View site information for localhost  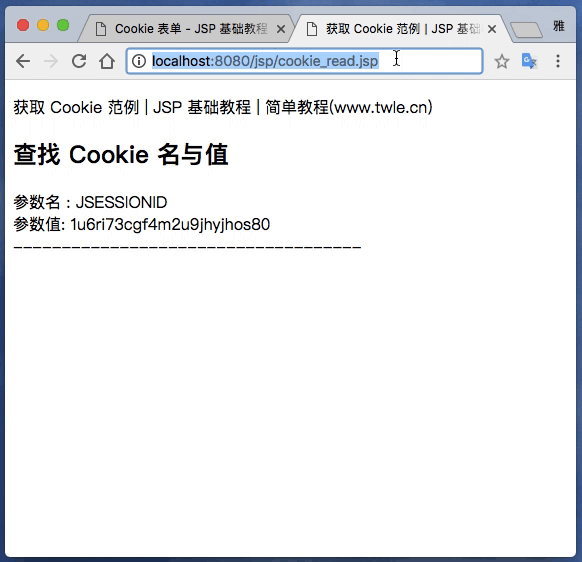pyautogui.click(x=139, y=61)
